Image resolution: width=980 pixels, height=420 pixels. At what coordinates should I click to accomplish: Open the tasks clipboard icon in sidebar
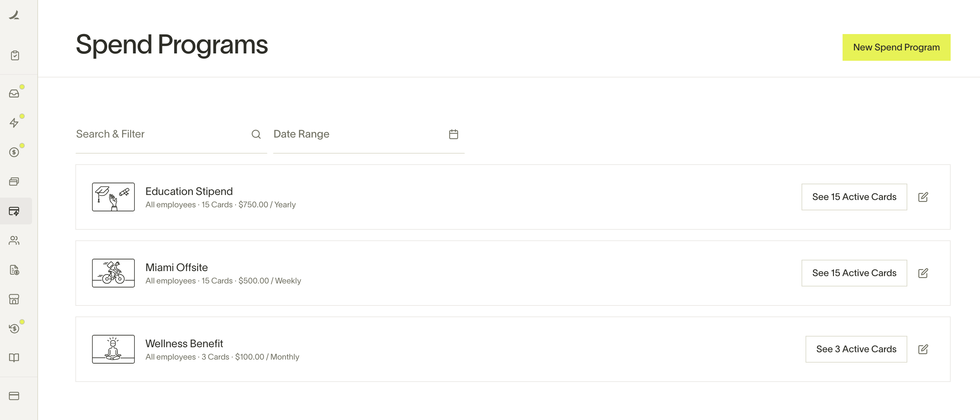(15, 56)
